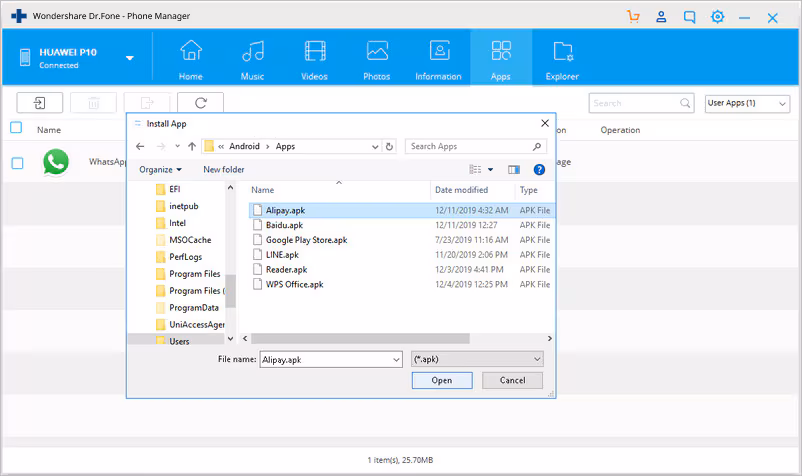Image resolution: width=802 pixels, height=476 pixels.
Task: Select the LINE.apk file
Action: 402,255
